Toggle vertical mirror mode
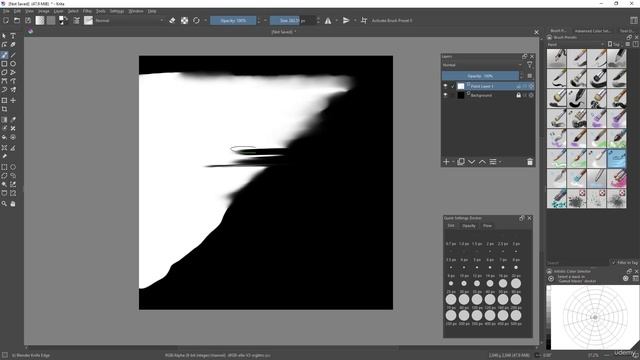The width and height of the screenshot is (640, 360). click(x=346, y=20)
